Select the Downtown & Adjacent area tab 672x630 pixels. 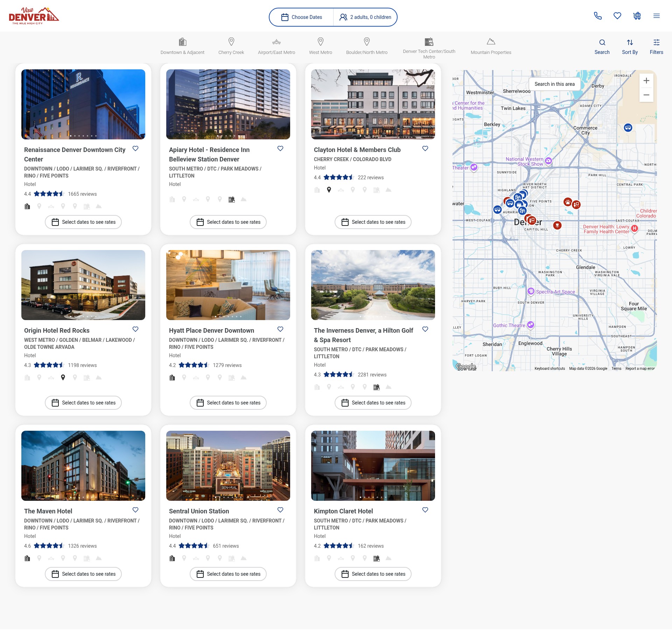(182, 46)
